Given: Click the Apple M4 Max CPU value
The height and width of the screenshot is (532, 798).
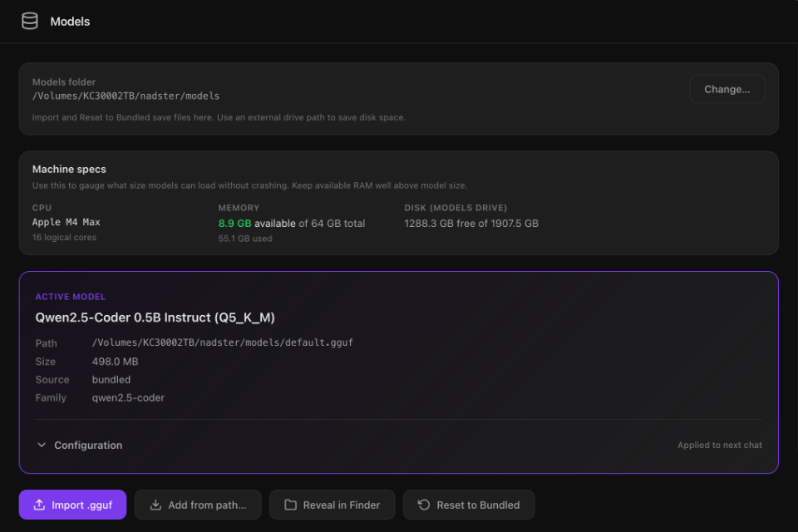Looking at the screenshot, I should (x=66, y=223).
